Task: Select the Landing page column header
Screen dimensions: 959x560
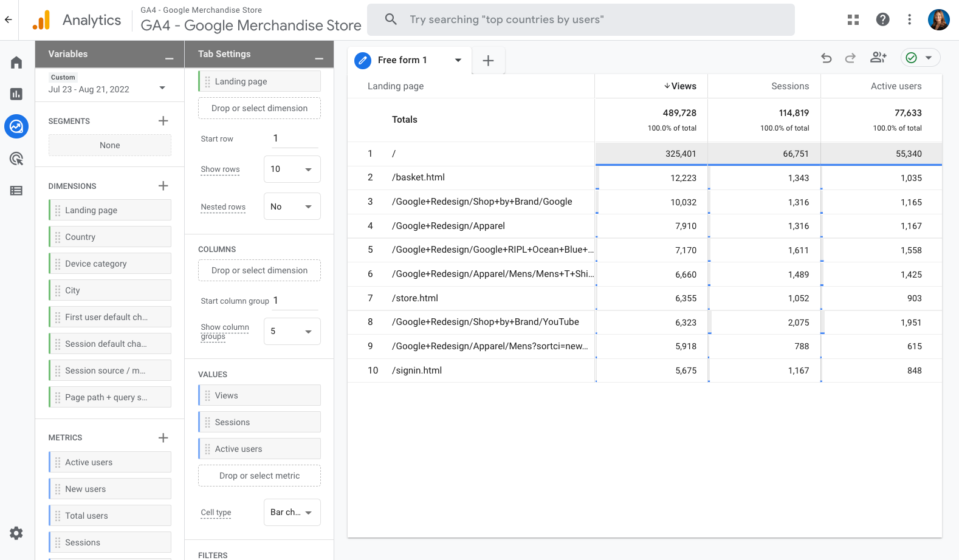Action: [396, 86]
